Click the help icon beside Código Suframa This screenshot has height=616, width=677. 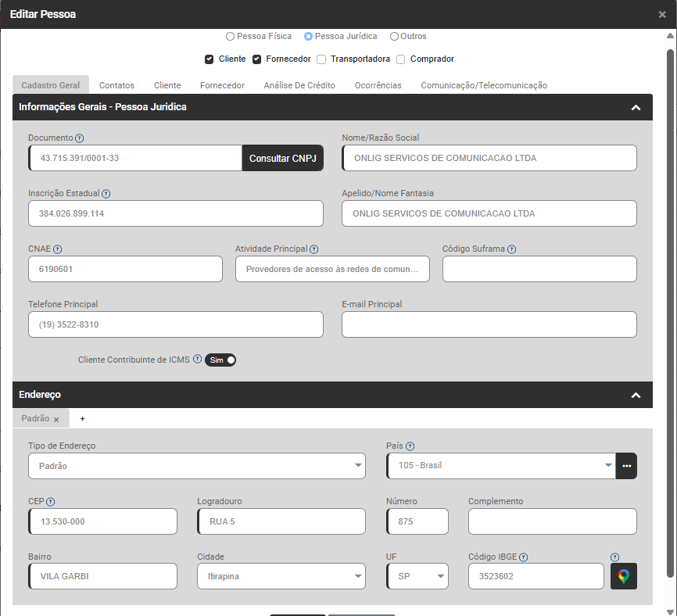(511, 249)
